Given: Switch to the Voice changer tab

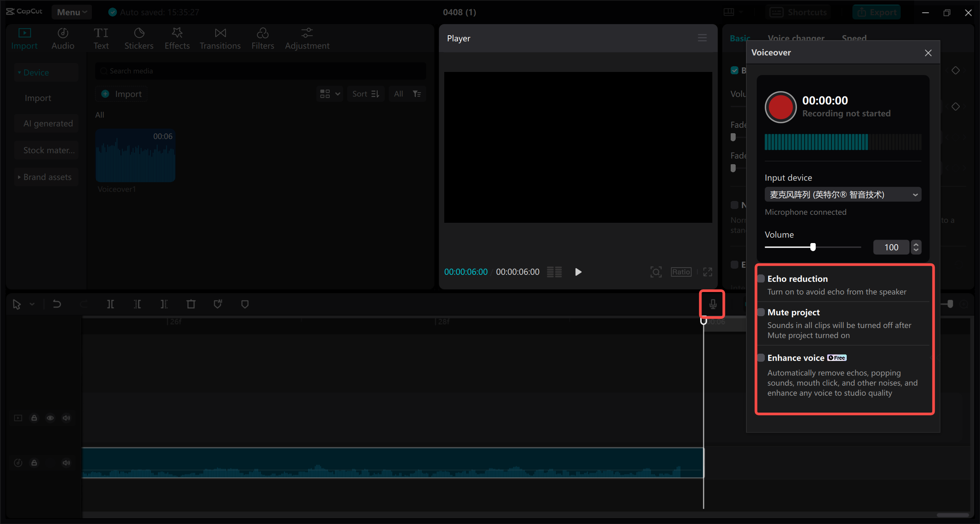Looking at the screenshot, I should [795, 38].
